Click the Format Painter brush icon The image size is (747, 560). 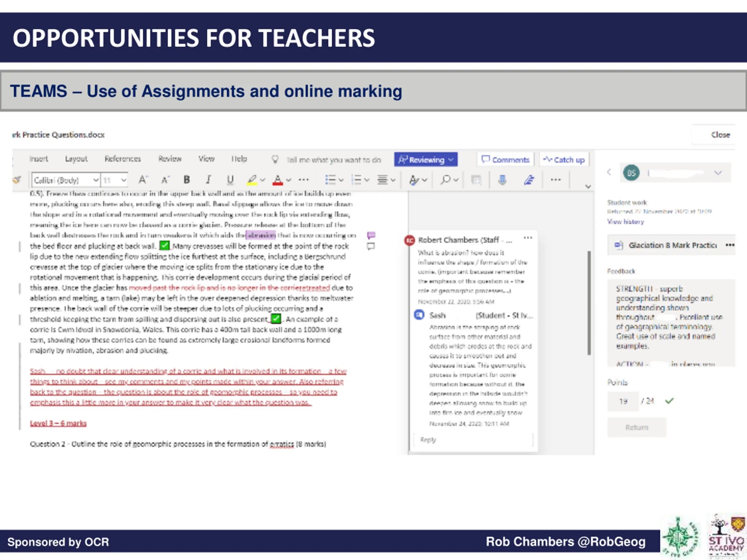pyautogui.click(x=17, y=180)
